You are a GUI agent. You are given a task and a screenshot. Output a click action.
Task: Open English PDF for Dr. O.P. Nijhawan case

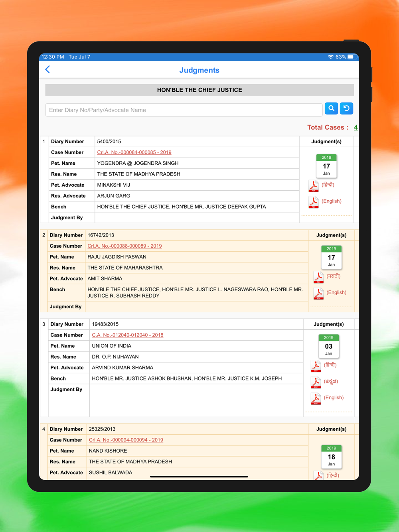pyautogui.click(x=327, y=398)
